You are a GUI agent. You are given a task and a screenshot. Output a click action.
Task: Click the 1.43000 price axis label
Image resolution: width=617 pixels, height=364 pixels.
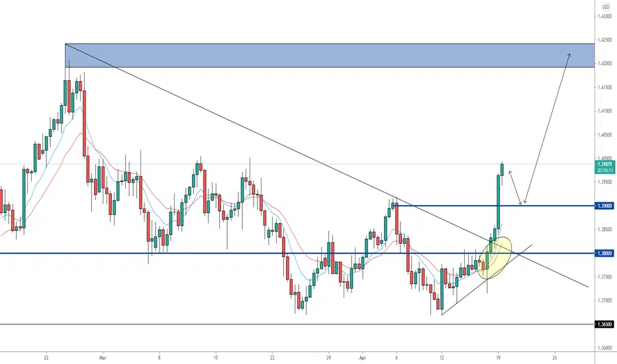tap(605, 16)
